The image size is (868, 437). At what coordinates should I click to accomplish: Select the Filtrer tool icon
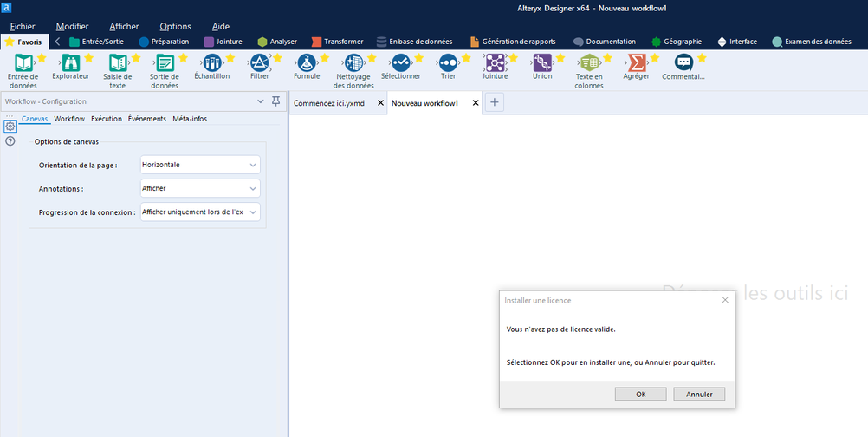tap(259, 62)
